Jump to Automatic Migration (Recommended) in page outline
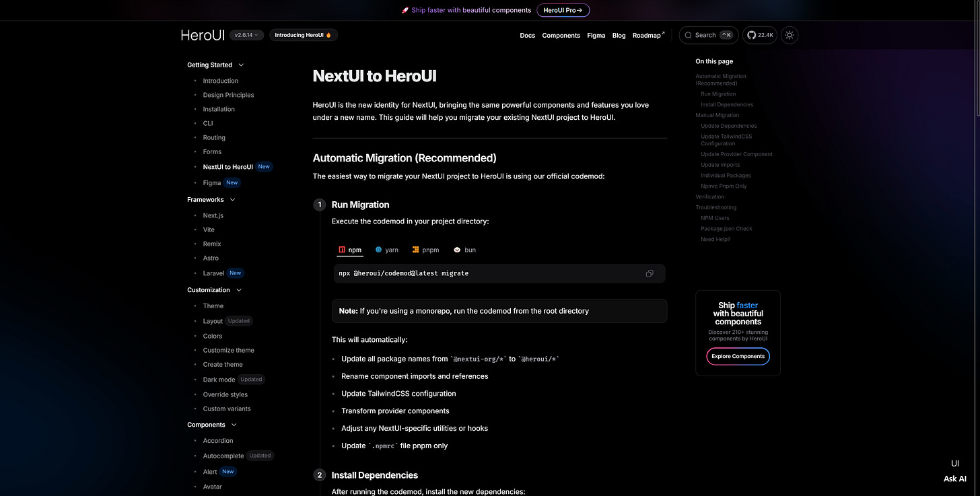The width and height of the screenshot is (980, 496). (x=721, y=79)
